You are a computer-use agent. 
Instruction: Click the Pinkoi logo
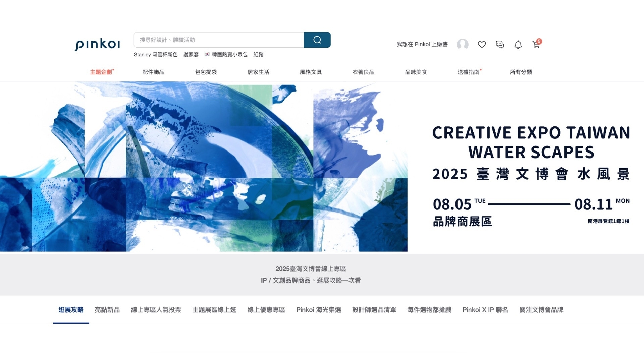97,45
